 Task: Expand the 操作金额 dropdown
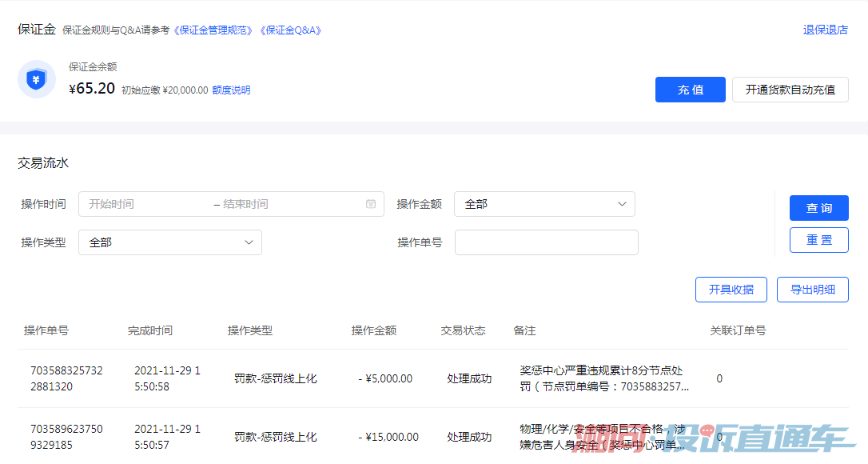point(544,204)
